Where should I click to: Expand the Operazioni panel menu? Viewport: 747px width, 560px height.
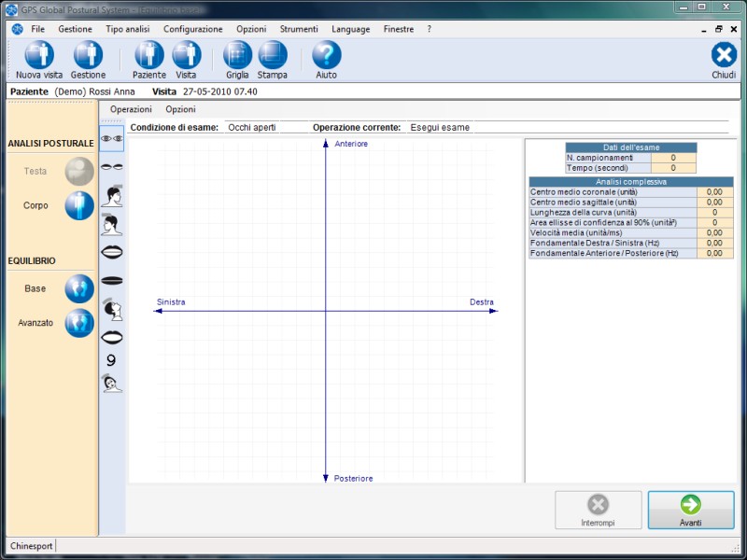pos(131,109)
